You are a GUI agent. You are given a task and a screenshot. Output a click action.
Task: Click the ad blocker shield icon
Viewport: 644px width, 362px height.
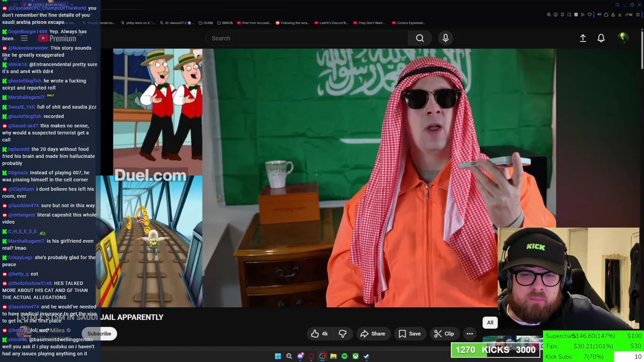[576, 15]
